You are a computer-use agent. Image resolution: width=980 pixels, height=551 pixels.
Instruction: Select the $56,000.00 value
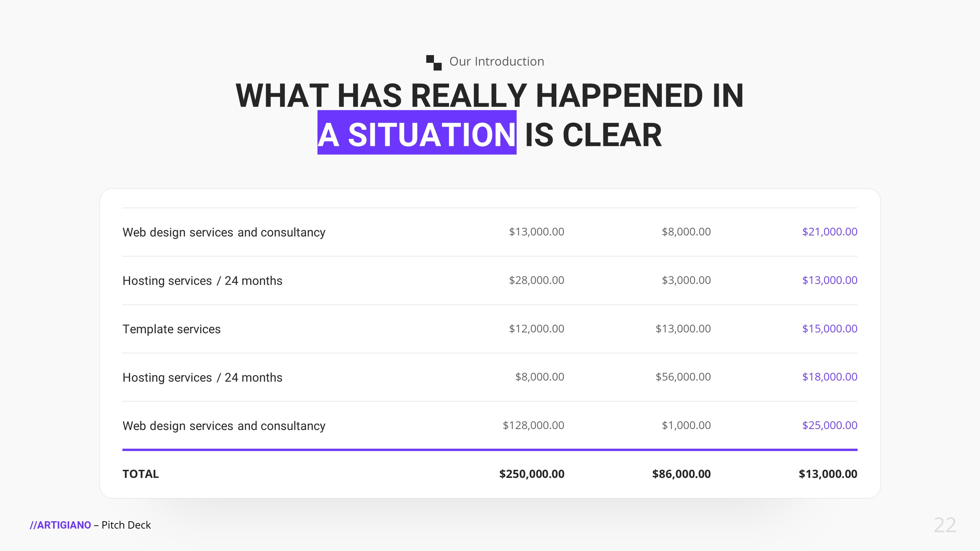[x=683, y=377]
